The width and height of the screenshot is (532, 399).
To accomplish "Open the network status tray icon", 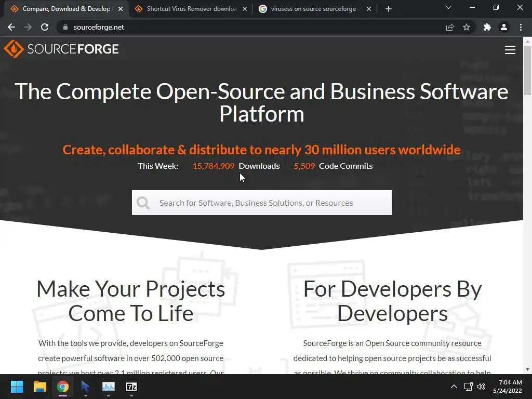I will coord(469,387).
